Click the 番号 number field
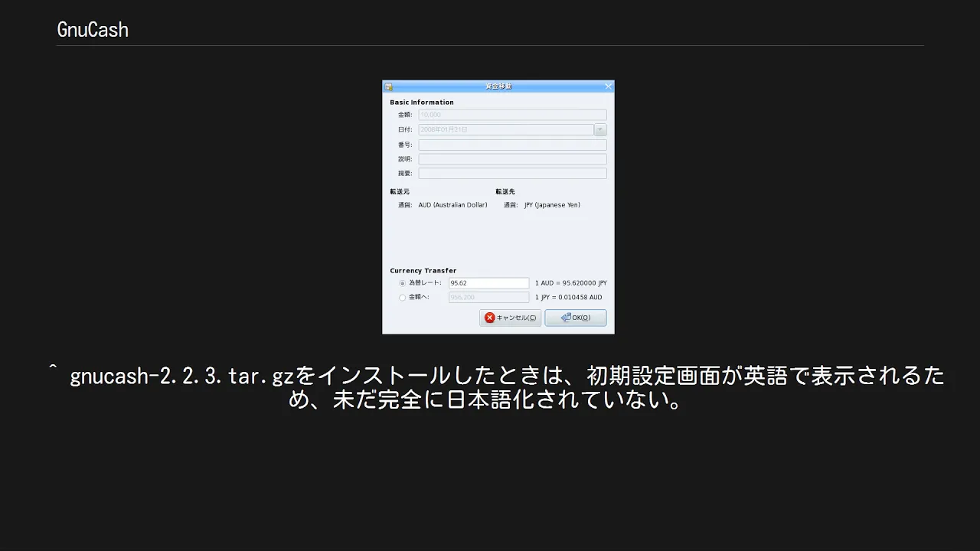 [x=512, y=145]
